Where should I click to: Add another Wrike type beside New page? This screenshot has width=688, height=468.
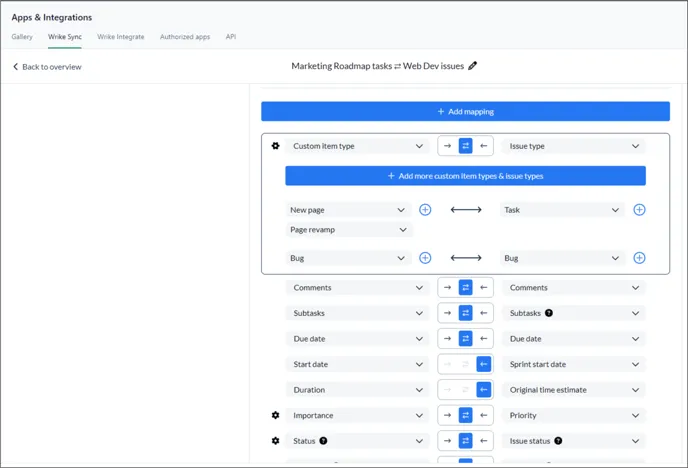pos(425,210)
